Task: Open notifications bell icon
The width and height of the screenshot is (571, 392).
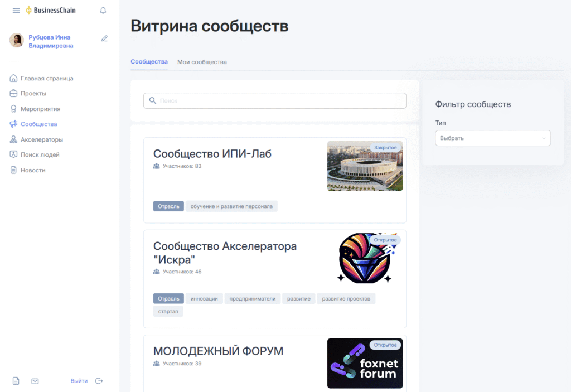Action: click(x=103, y=11)
